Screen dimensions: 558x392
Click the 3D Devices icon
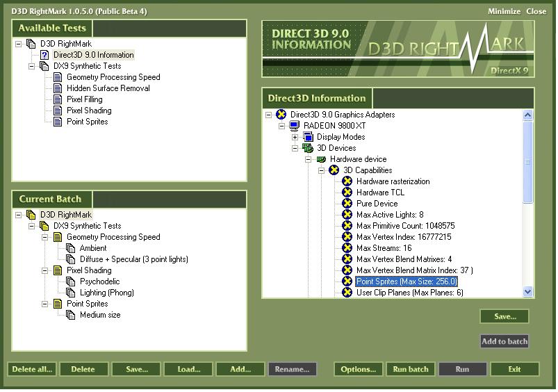point(307,148)
